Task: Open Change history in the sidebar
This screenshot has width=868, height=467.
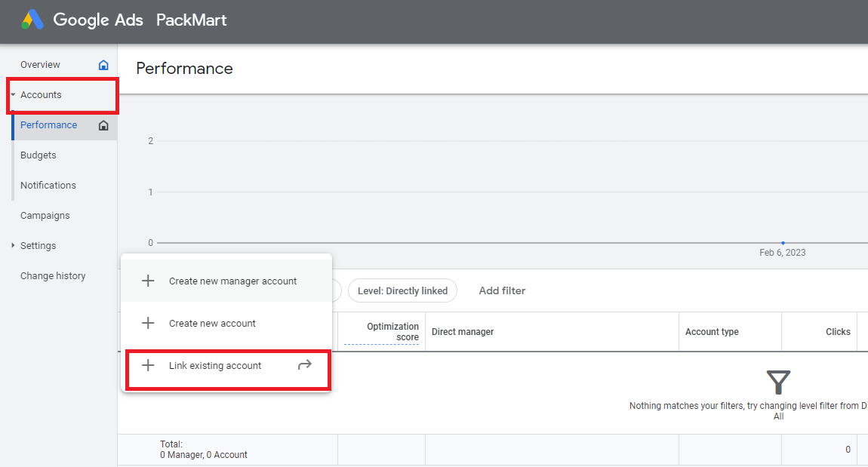Action: point(53,275)
